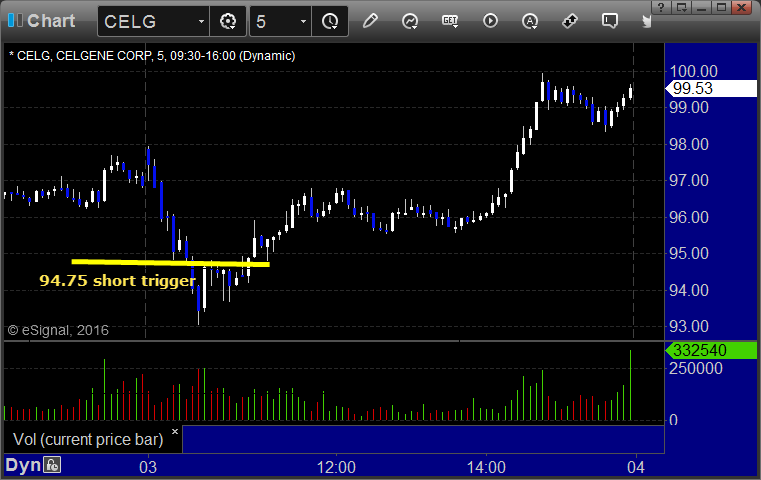The image size is (761, 480).
Task: Click the Vol (current price bar) label
Action: 88,439
